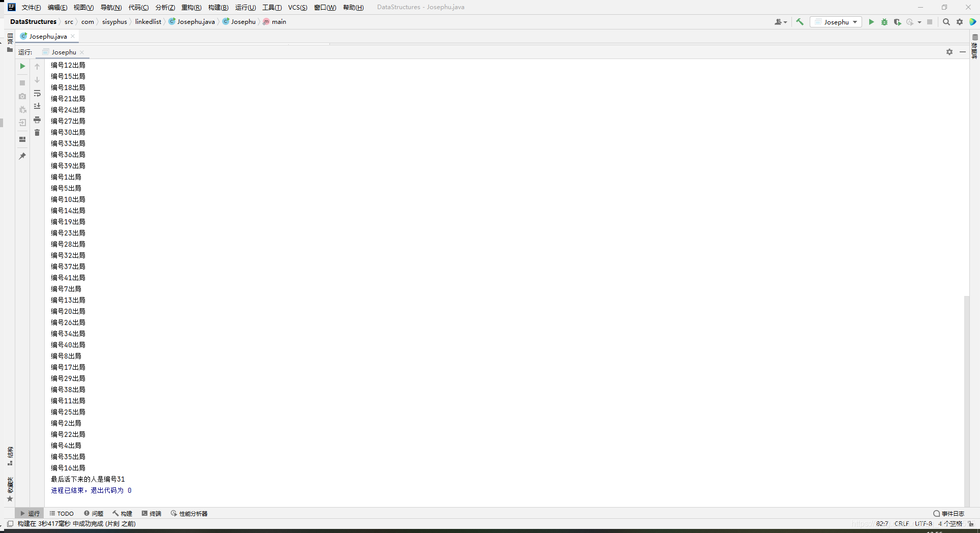
Task: Open the 文件(F) menu
Action: pyautogui.click(x=31, y=7)
